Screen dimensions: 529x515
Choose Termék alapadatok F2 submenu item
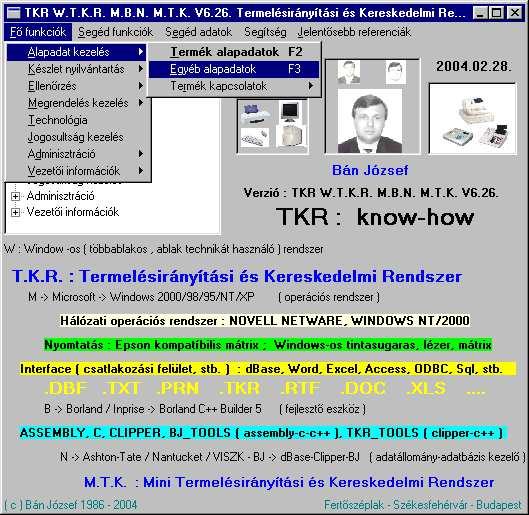coord(234,52)
